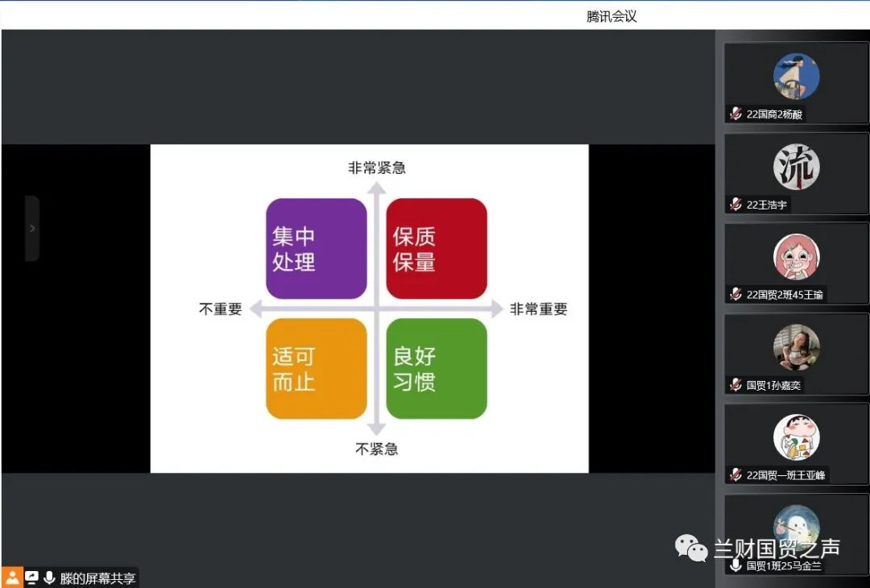The width and height of the screenshot is (870, 588).
Task: Click the 不紧急 axis label
Action: click(x=377, y=448)
